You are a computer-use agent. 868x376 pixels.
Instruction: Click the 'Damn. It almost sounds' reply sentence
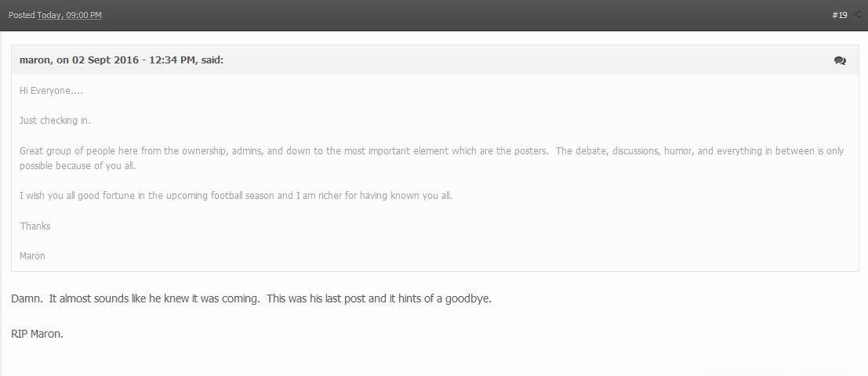tap(136, 298)
